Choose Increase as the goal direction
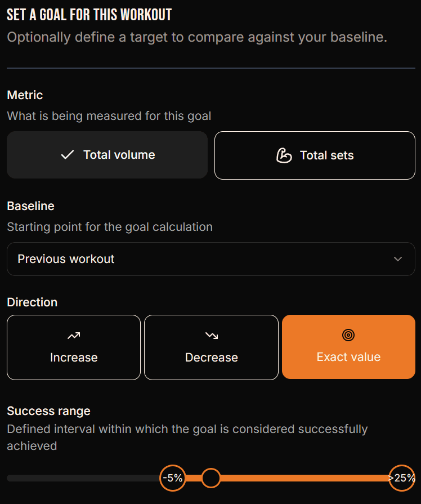421x504 pixels. (x=73, y=347)
